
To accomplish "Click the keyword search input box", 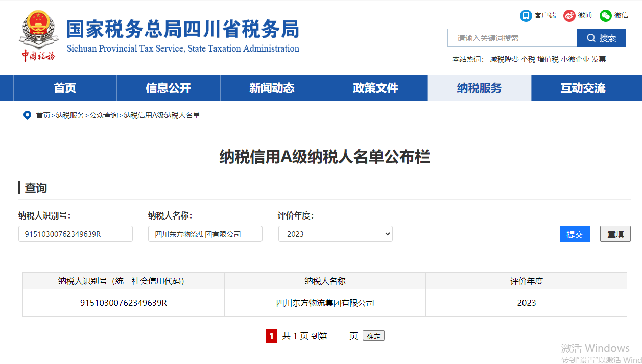I will pos(512,38).
